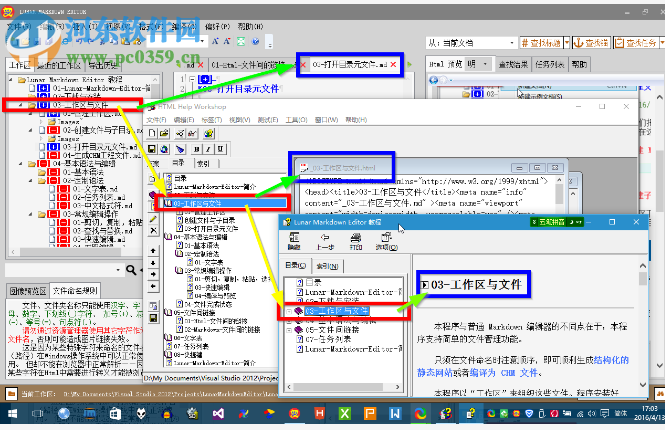
Task: Open 帮助(H) menu in Lunar Markdown Editor
Action: click(250, 26)
